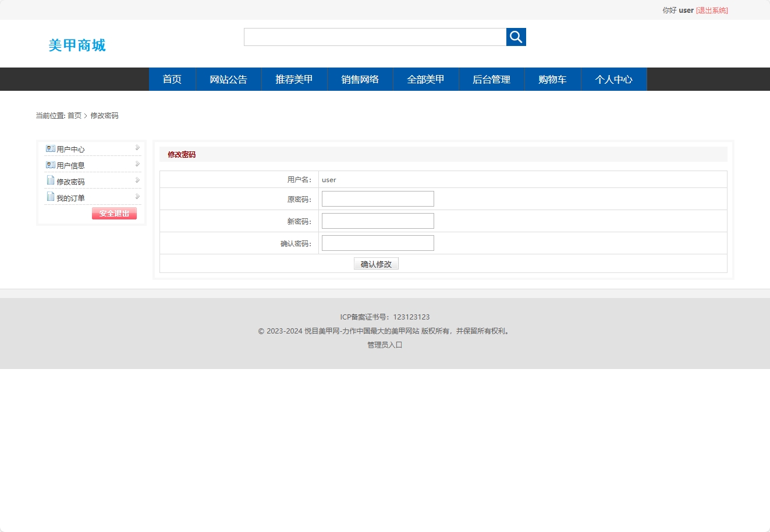Switch to the 推荐美甲 section
Image resolution: width=770 pixels, height=532 pixels.
tap(294, 79)
